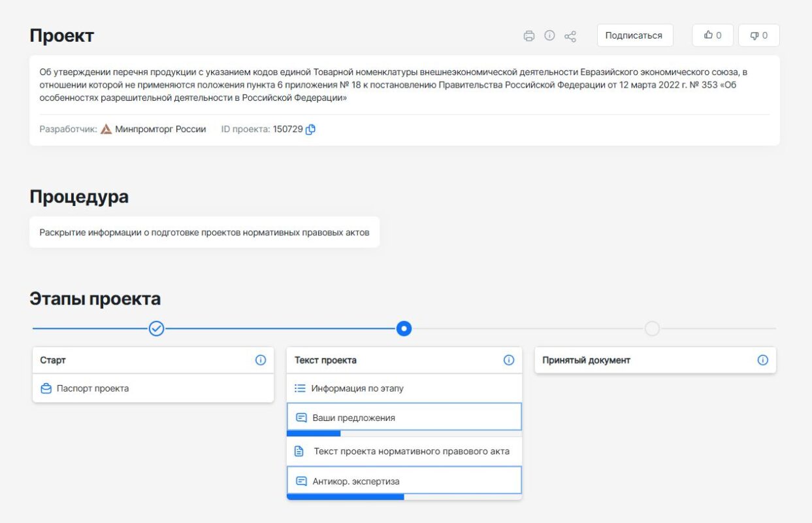
Task: Click the thumbs-down dislike button
Action: click(x=759, y=35)
